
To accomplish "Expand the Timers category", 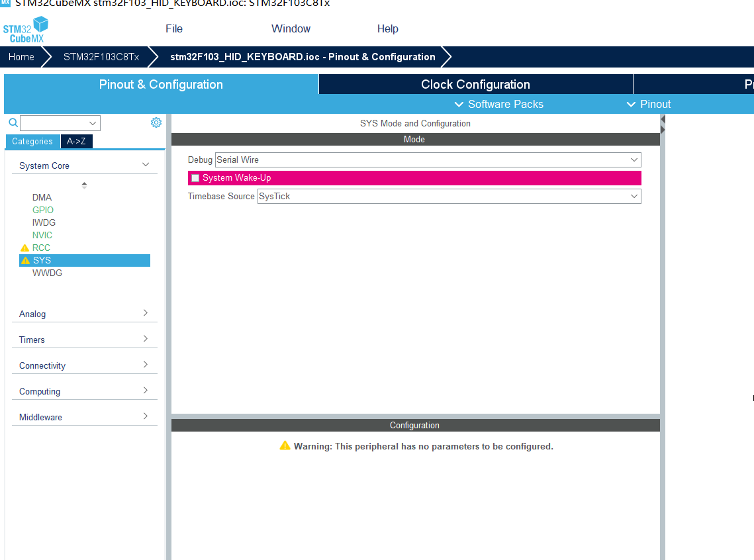I will 85,340.
